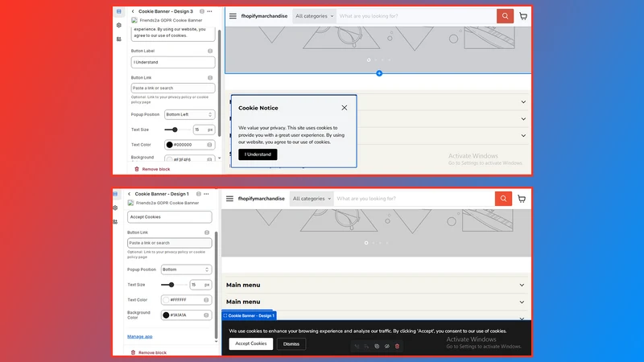
Task: Delete block with red trash in Design 1 toolbar
Action: point(397,347)
